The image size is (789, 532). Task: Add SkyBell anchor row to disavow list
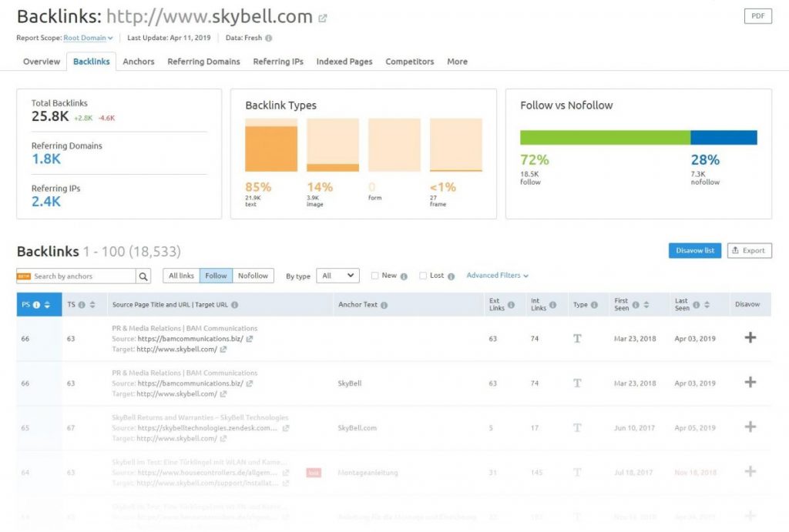tap(750, 382)
